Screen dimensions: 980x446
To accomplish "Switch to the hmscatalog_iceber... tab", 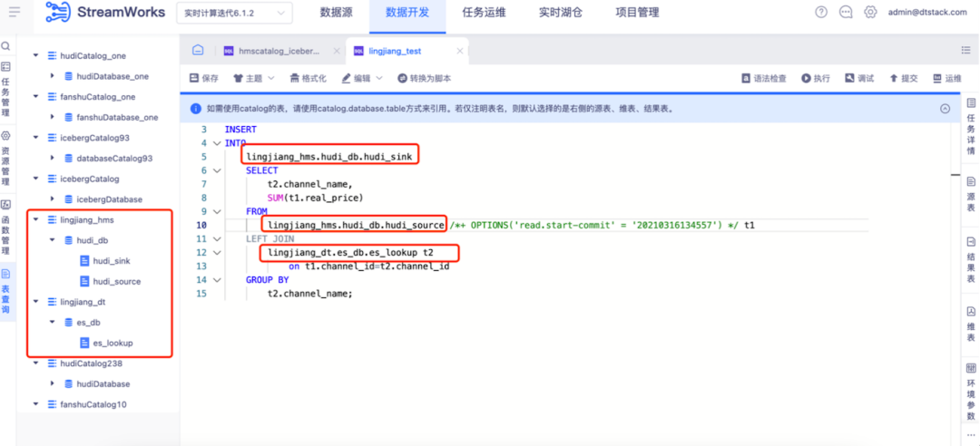I will (x=279, y=52).
